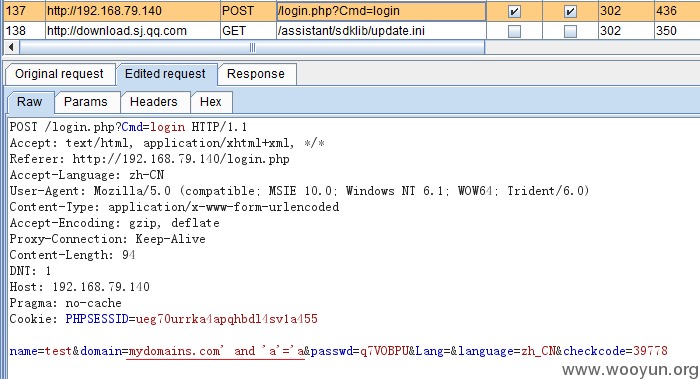This screenshot has width=700, height=379.
Task: Click status 302 in row 138
Action: click(x=626, y=31)
